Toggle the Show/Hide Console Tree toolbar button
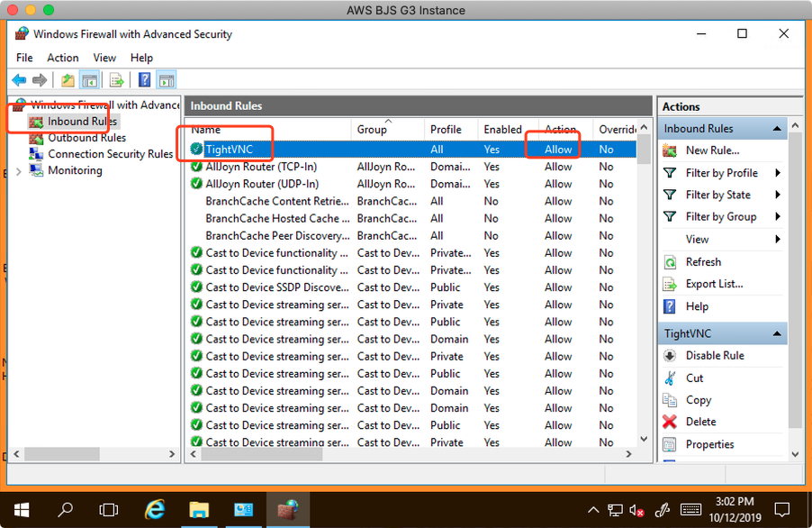The image size is (812, 528). [89, 80]
